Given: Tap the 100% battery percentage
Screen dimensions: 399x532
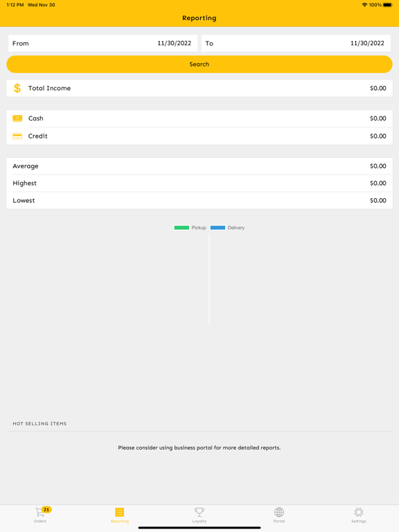Looking at the screenshot, I should [x=375, y=5].
